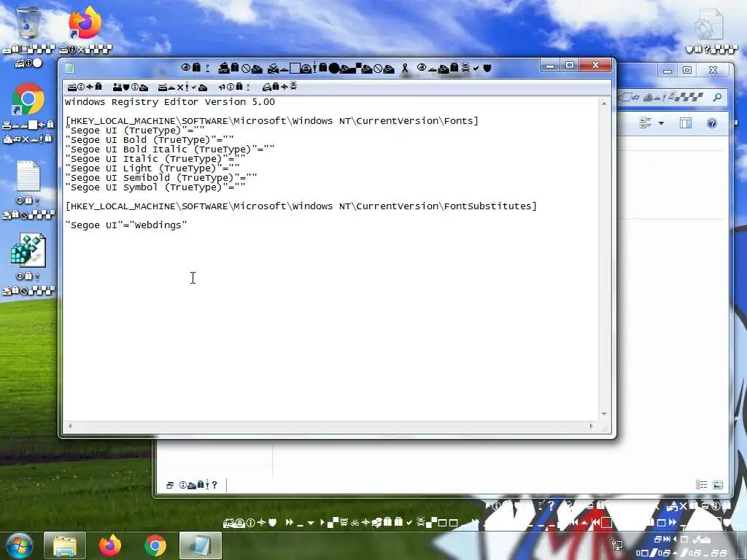The image size is (747, 560).
Task: Click the "Segoe UI Italic (TrueType)" line
Action: 155,159
